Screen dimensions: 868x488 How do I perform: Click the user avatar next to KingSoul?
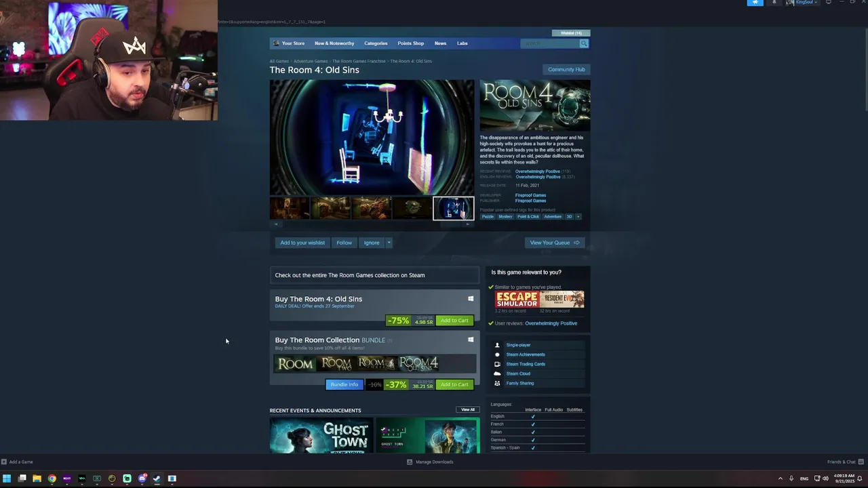(x=790, y=3)
